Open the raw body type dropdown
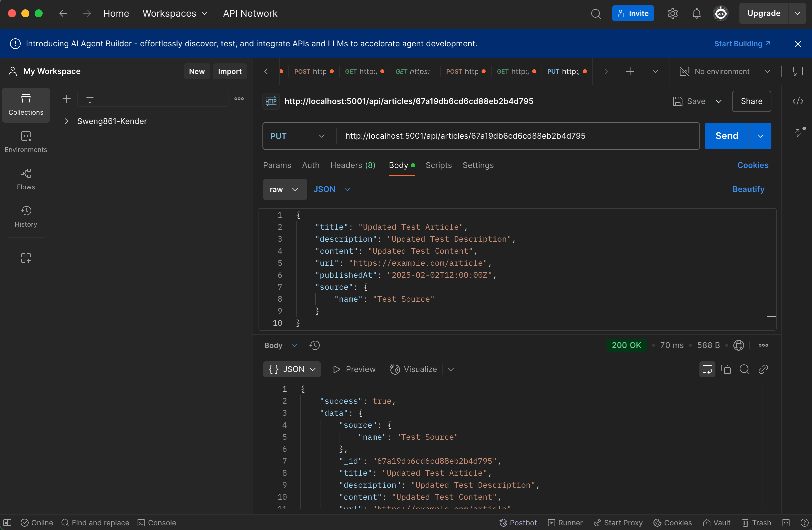This screenshot has width=812, height=530. (284, 189)
